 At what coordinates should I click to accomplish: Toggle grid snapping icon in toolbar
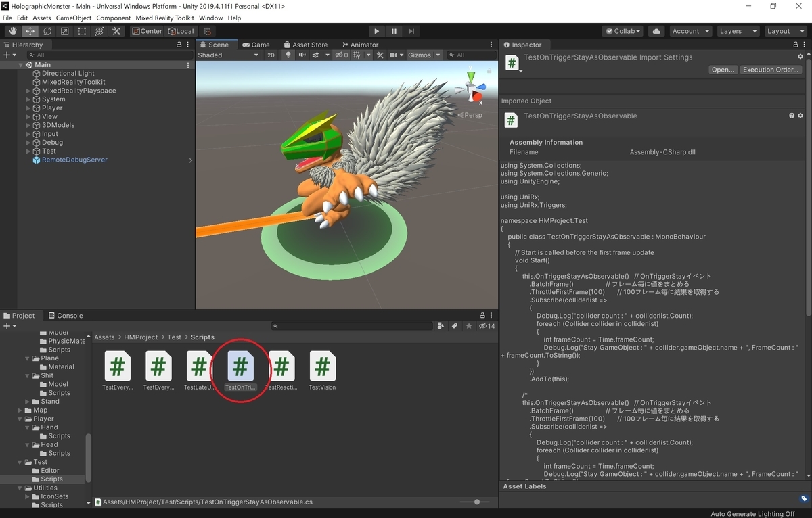pos(208,31)
